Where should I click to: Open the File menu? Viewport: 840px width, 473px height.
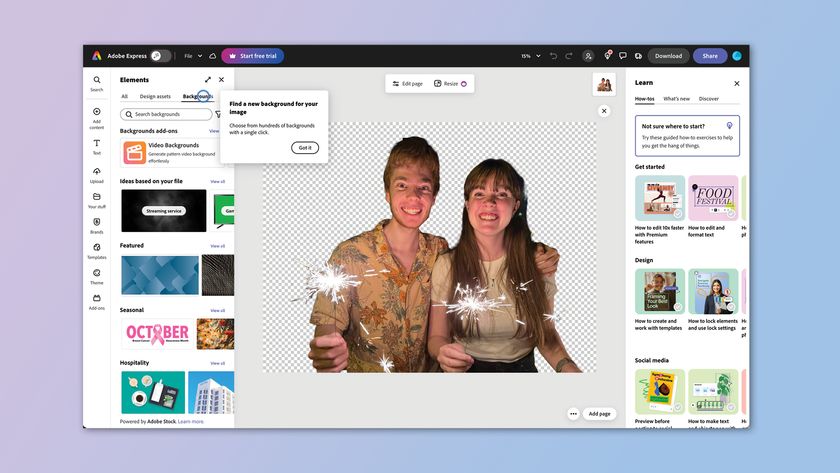(x=188, y=56)
